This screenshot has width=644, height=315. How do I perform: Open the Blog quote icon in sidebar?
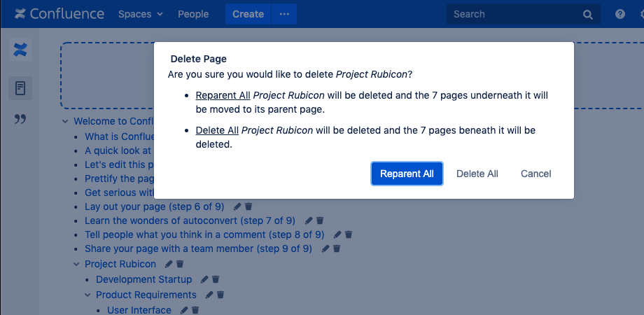pyautogui.click(x=20, y=119)
